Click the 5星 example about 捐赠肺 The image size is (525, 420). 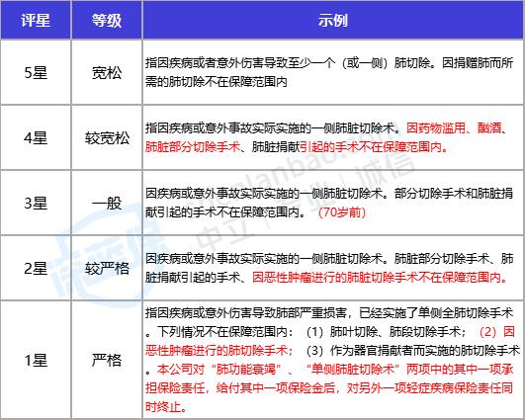[329, 72]
